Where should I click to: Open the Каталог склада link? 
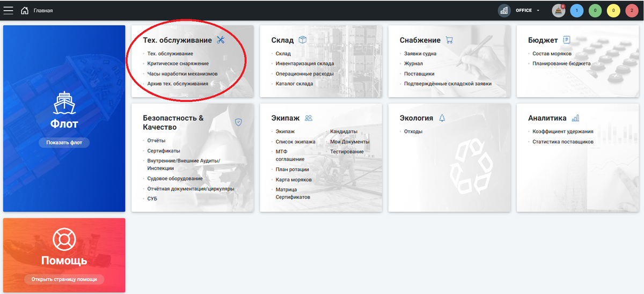[x=295, y=84]
